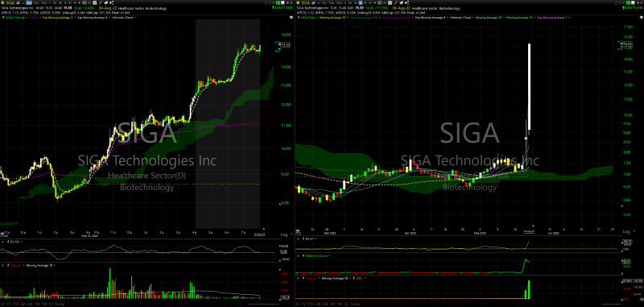
Task: Open the timeframe dropdown arrow on left chart
Action: coord(79,3)
